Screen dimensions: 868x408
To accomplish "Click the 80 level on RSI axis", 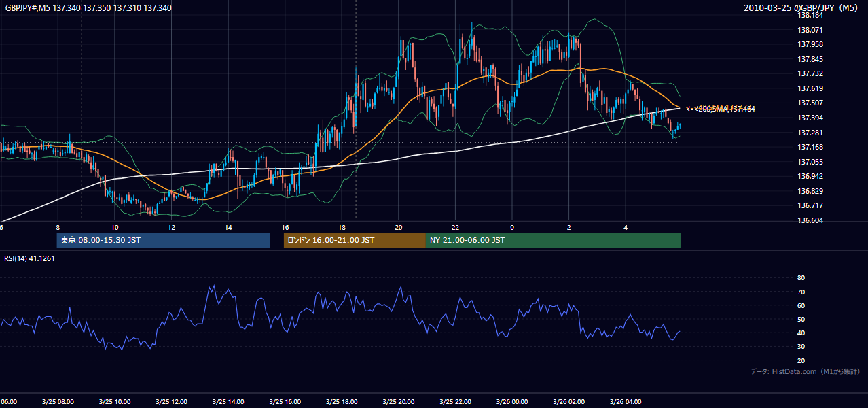I will (801, 278).
